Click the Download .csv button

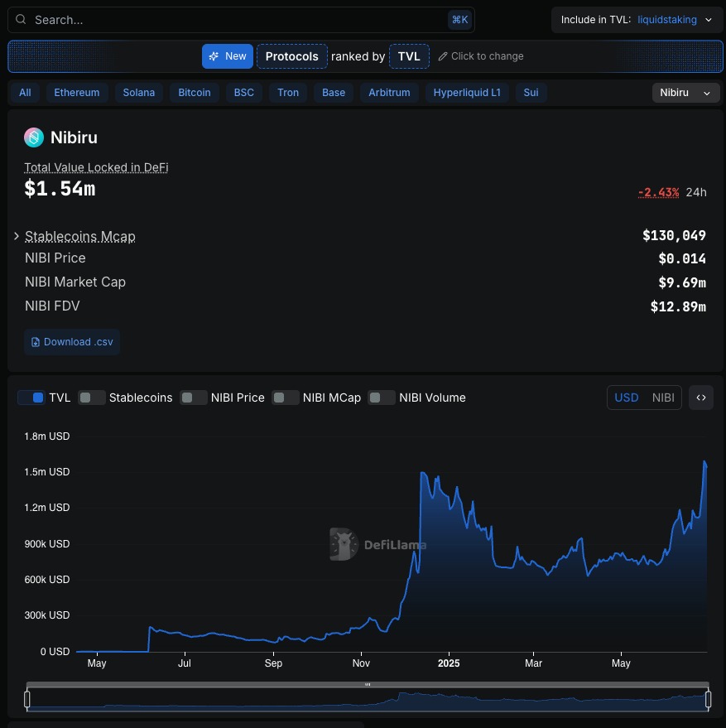[x=72, y=342]
